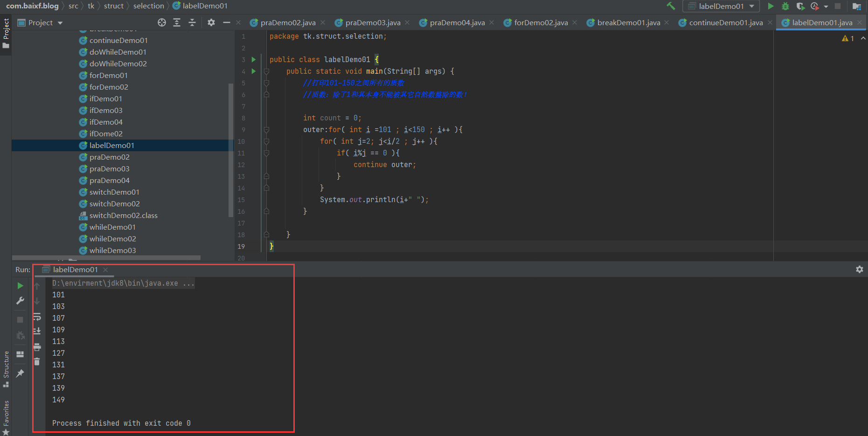Select ifDome02 in the project tree
Screen dimensions: 868x436
click(x=106, y=134)
